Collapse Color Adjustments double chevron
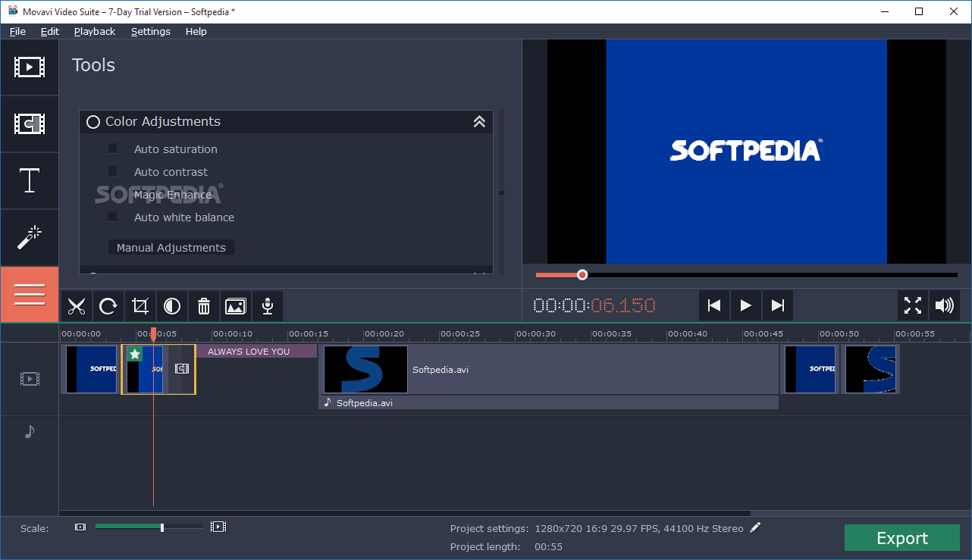 click(x=479, y=122)
